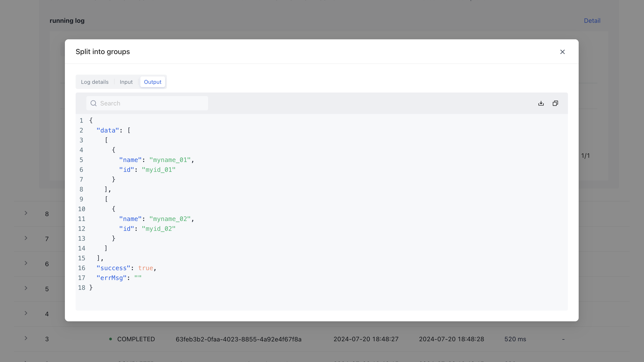Screen dimensions: 644x362
Task: Click execution ID 63feb3b2-0faa-4023-8855-4a92e4f67f8a
Action: [x=238, y=339]
